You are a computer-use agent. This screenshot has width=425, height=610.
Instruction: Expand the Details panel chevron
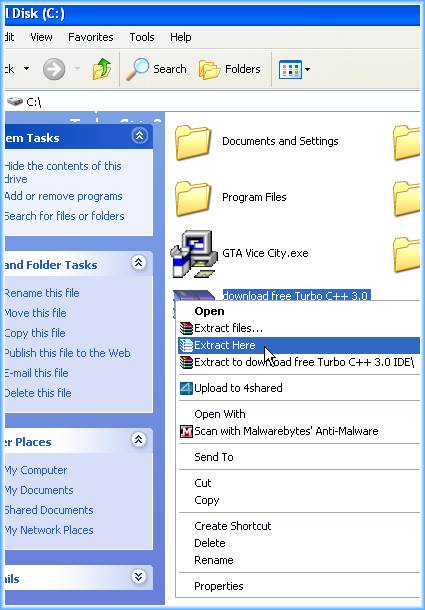point(139,577)
